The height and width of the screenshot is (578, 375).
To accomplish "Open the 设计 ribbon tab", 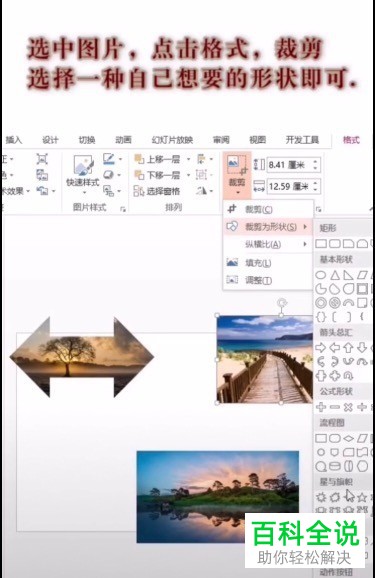I will pos(50,140).
